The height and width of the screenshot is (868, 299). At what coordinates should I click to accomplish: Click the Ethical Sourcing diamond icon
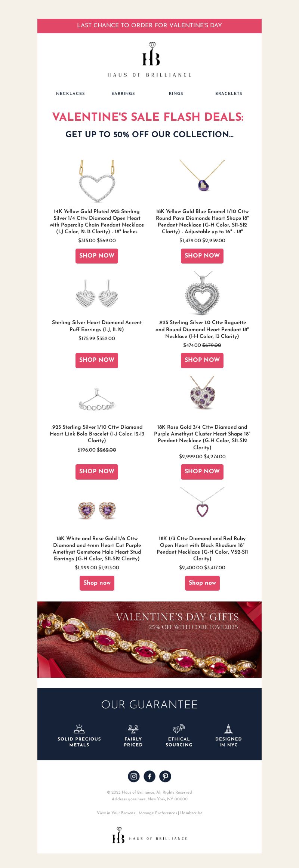(179, 729)
